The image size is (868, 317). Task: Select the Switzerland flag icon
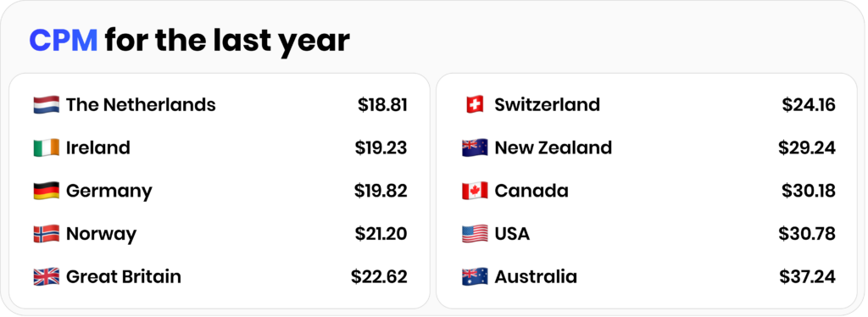475,104
